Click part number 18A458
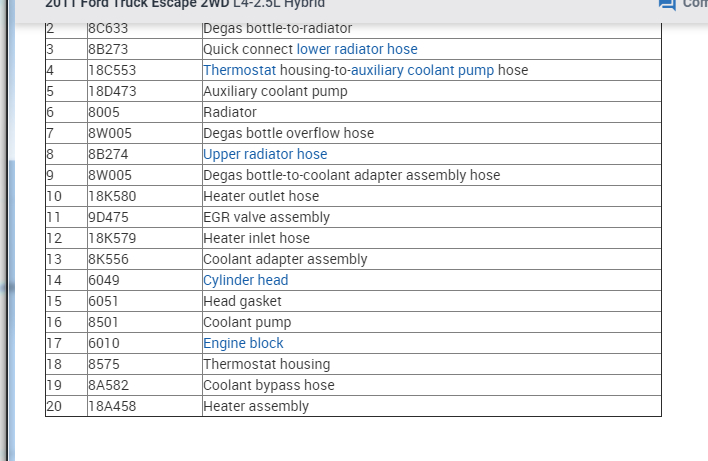 (x=113, y=406)
